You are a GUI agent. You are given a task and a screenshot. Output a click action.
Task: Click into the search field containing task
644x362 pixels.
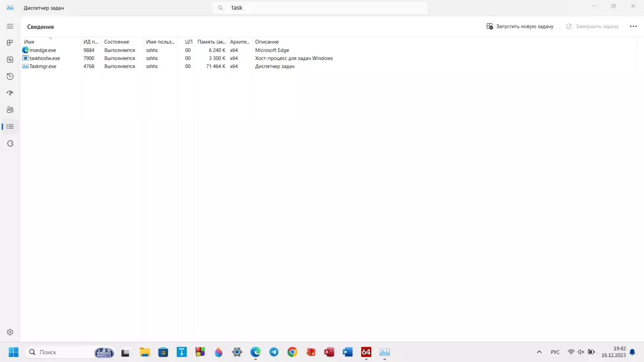[x=320, y=8]
